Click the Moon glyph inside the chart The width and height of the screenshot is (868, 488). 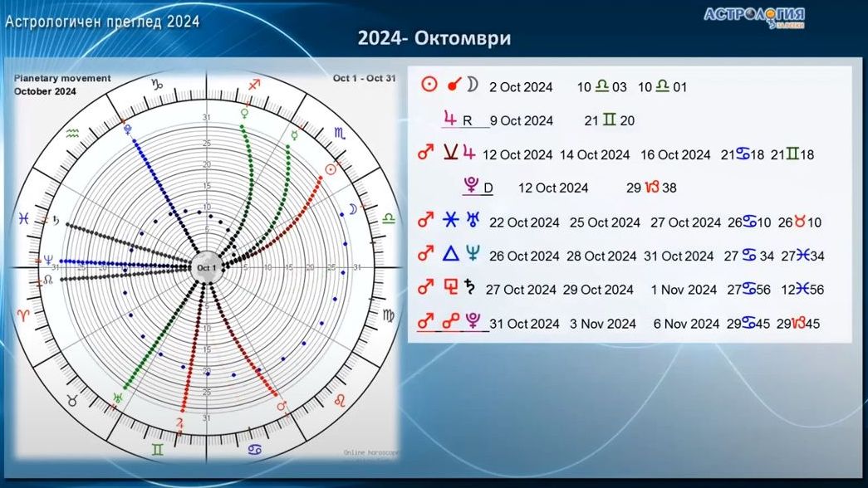353,209
